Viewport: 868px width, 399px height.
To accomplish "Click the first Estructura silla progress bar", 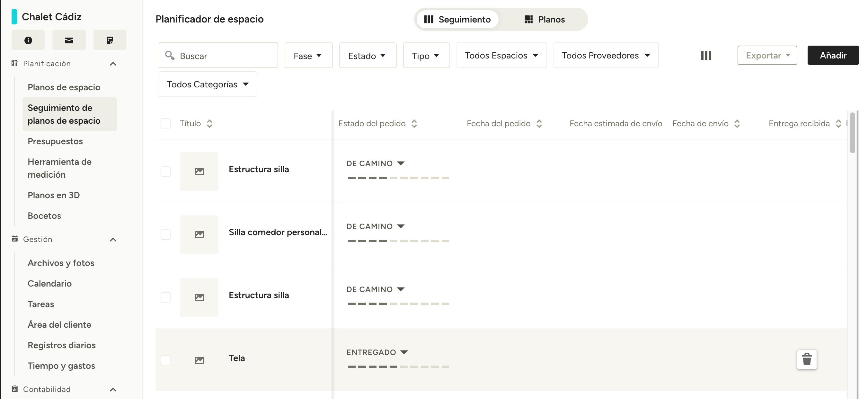I will click(x=398, y=178).
